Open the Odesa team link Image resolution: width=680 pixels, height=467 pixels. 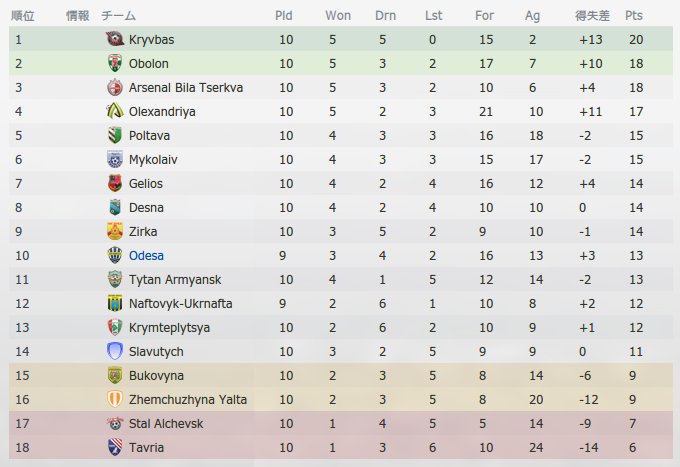click(146, 255)
